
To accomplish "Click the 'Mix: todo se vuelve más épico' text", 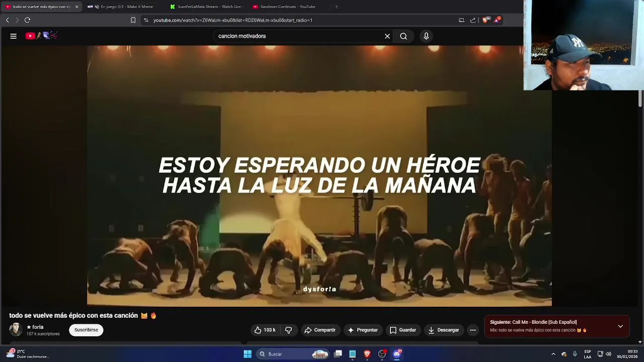I will coord(538,330).
